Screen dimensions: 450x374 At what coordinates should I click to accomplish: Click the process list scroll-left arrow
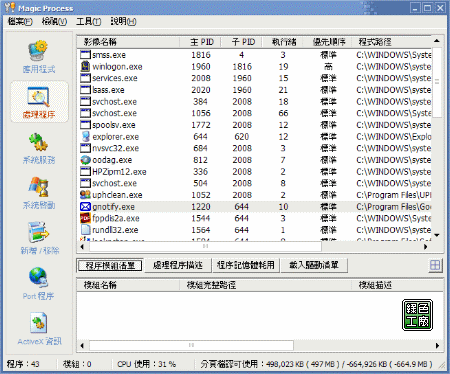[x=82, y=247]
